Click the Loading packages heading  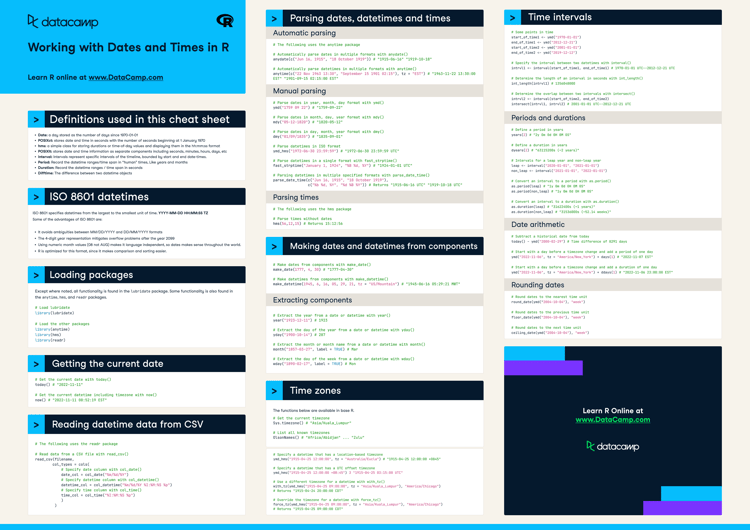[x=91, y=275]
